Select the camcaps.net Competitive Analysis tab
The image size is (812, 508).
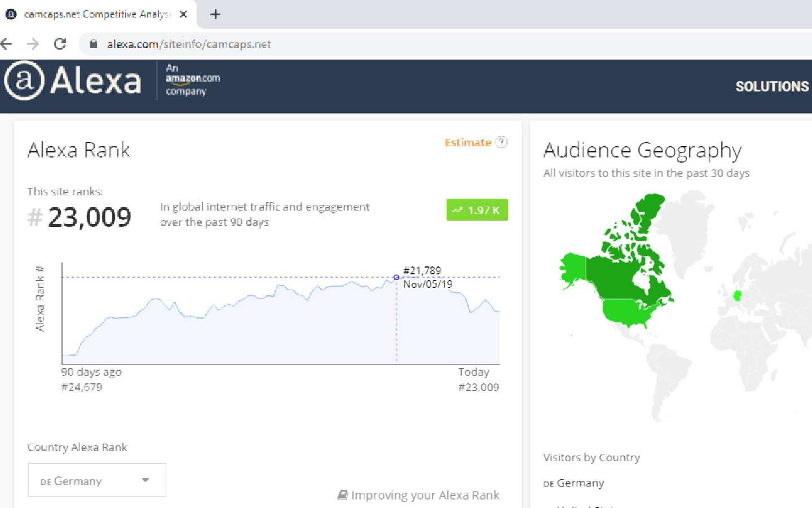point(96,15)
